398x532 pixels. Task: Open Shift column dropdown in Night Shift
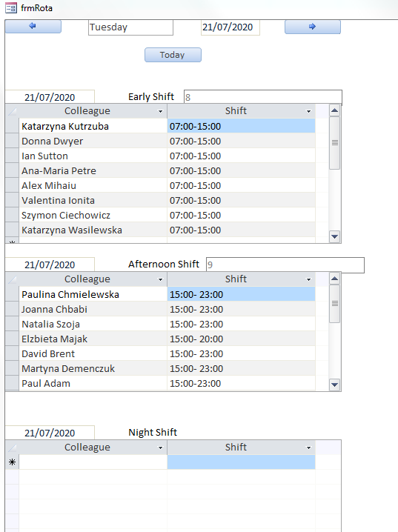308,448
